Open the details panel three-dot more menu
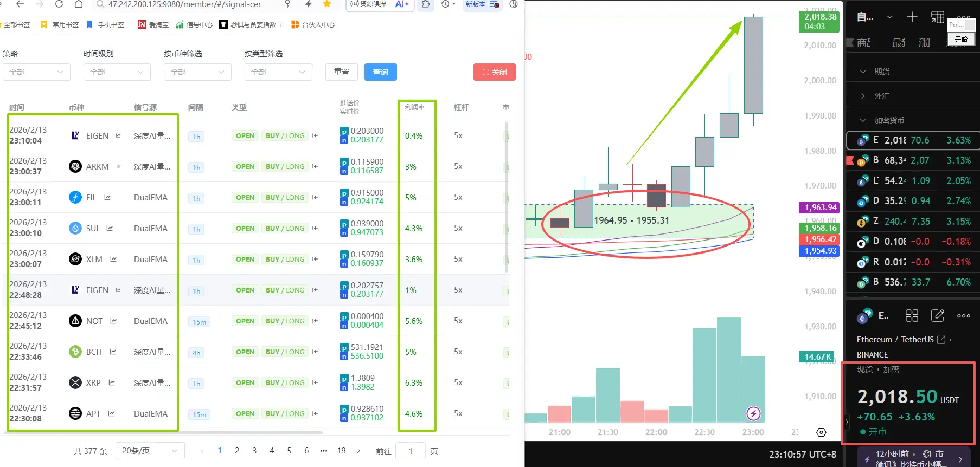980x467 pixels. point(964,316)
